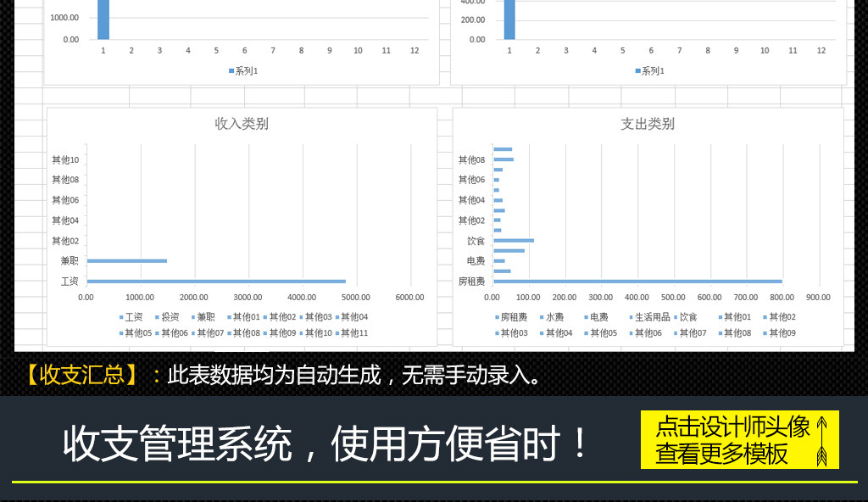868x502 pixels.
Task: Select 生活用品 legend entry in 支出类别 chart
Action: click(x=650, y=317)
